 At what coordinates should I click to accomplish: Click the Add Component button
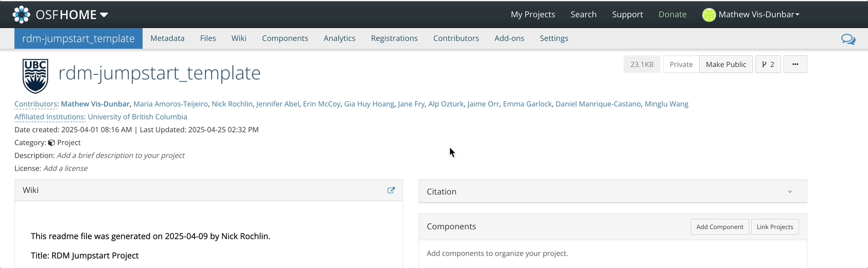719,227
